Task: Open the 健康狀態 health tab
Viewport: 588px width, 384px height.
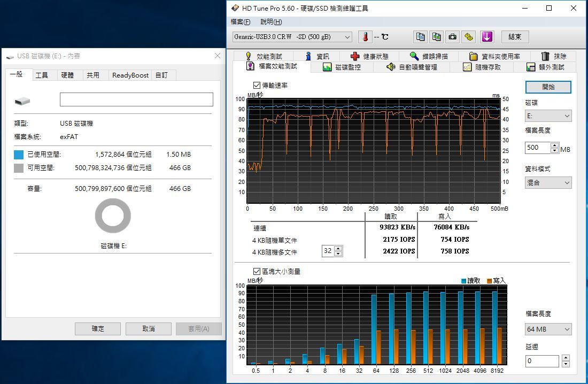Action: click(369, 56)
